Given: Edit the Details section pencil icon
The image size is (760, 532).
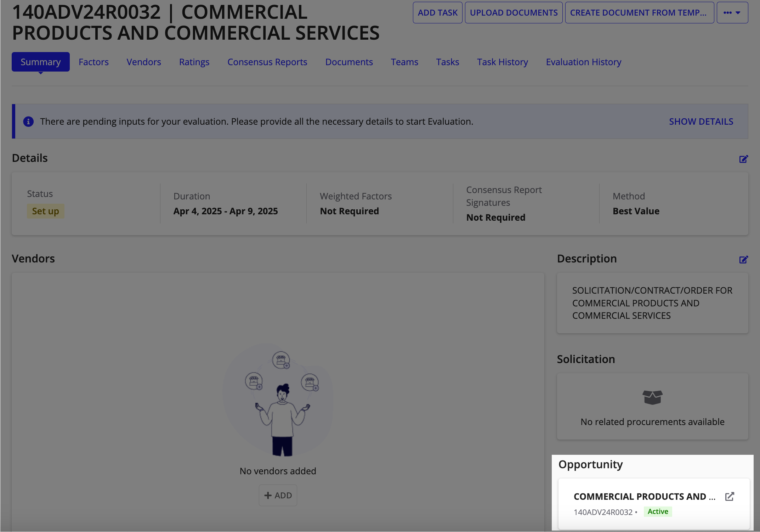Looking at the screenshot, I should [x=743, y=159].
